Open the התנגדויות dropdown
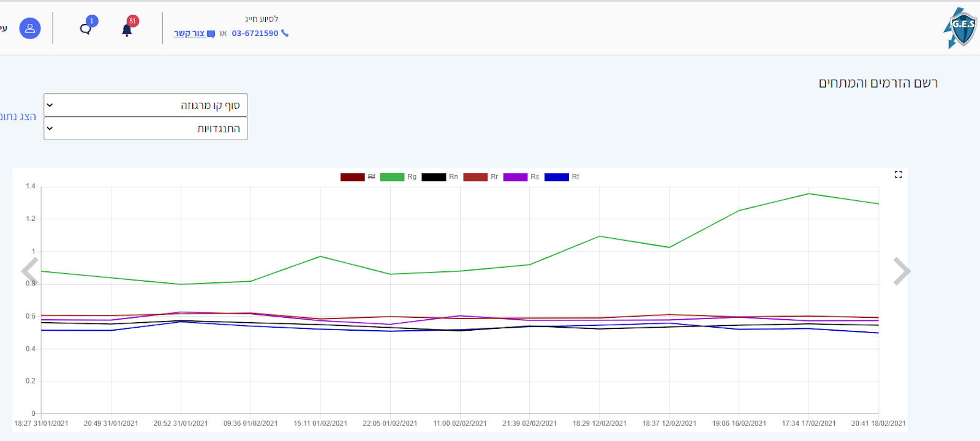Image resolution: width=980 pixels, height=441 pixels. (146, 129)
